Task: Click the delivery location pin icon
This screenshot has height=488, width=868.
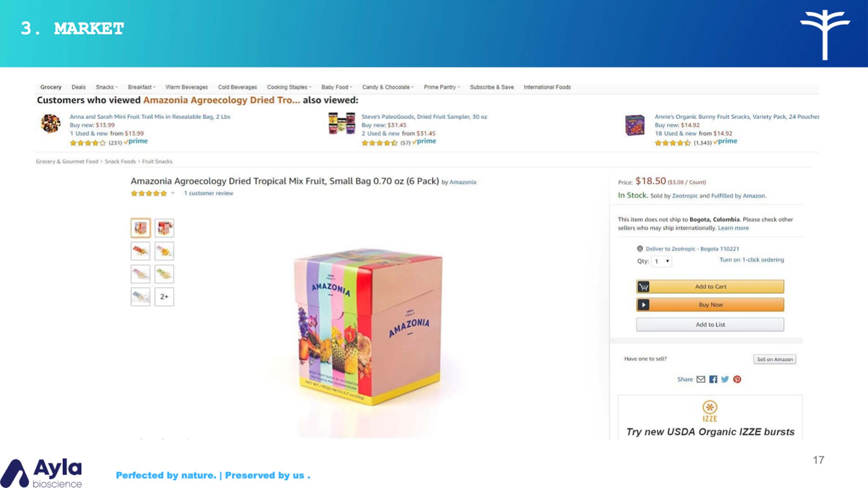Action: pos(640,249)
